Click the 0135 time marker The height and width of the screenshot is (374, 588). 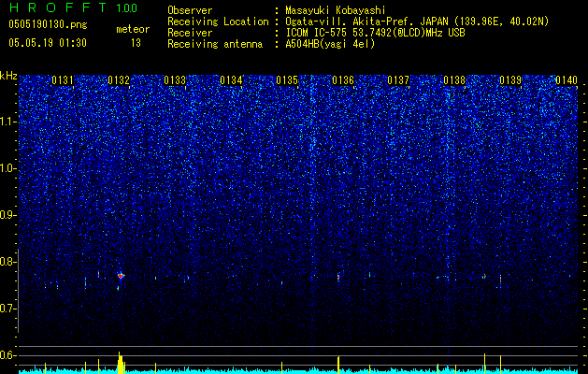(x=287, y=80)
